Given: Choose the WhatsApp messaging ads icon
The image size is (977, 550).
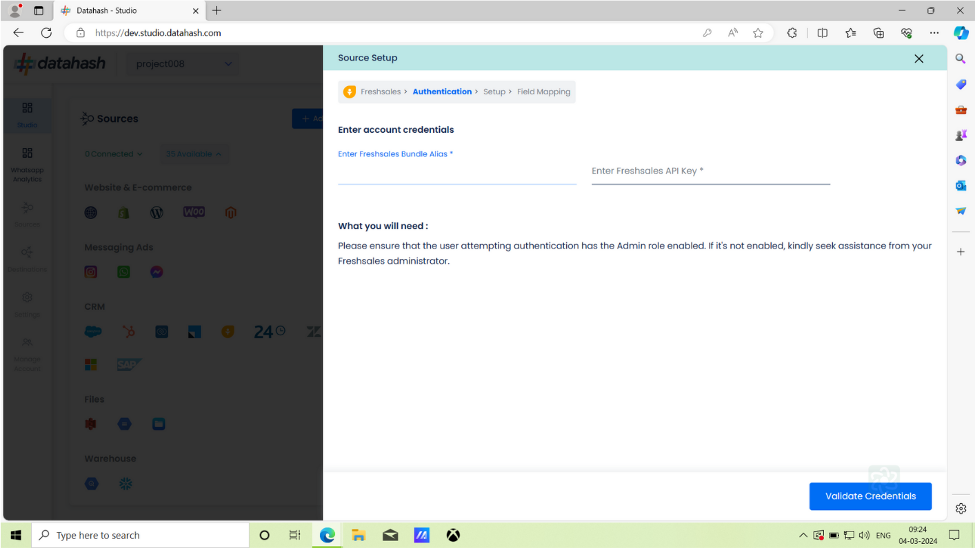Looking at the screenshot, I should 124,272.
